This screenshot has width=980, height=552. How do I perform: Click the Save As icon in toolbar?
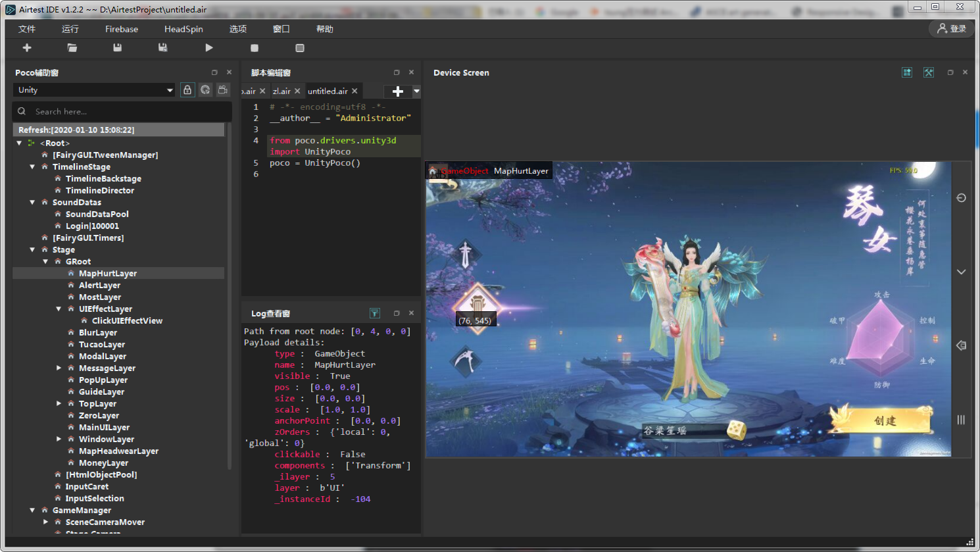[162, 47]
